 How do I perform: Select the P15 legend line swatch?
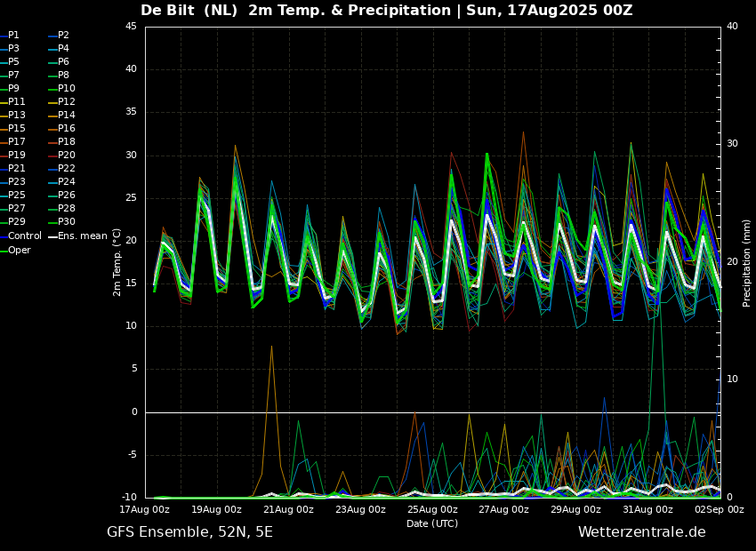[x=4, y=129]
